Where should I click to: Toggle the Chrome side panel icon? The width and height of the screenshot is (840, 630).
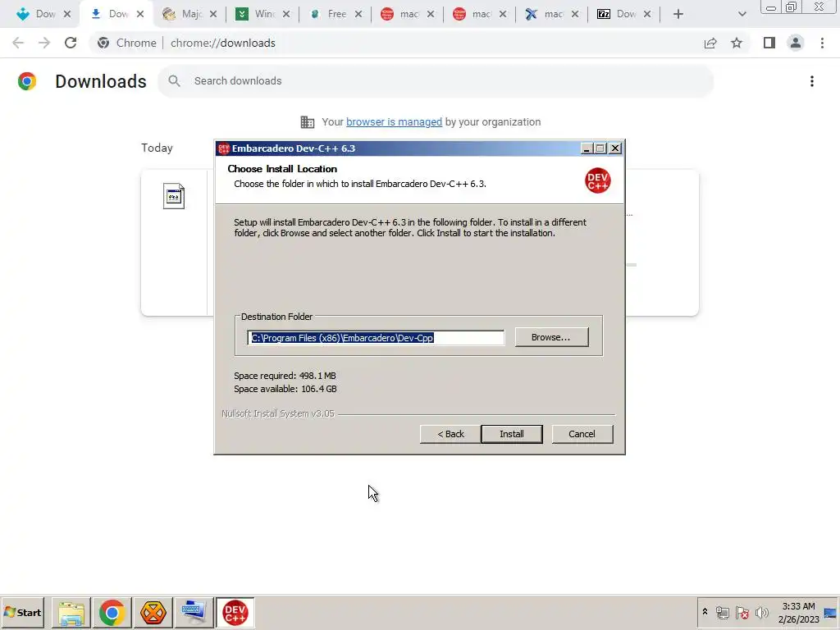point(769,43)
